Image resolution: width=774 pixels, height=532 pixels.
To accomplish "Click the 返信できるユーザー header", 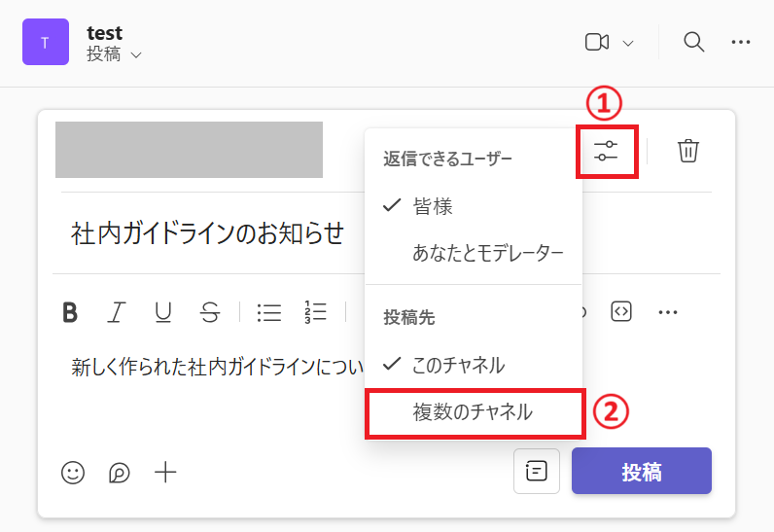I will pos(447,159).
